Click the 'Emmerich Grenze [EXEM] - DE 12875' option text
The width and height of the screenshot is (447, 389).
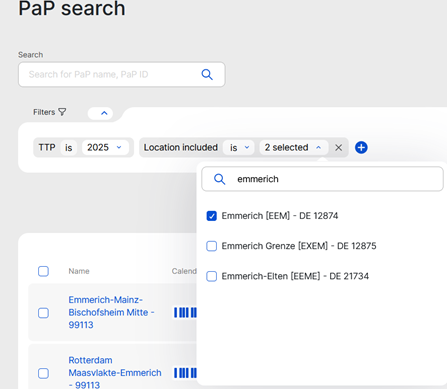pos(299,246)
